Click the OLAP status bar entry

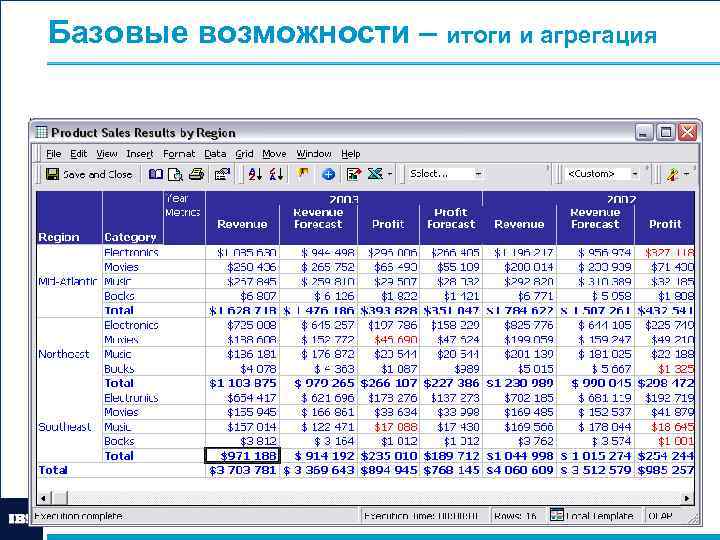pyautogui.click(x=660, y=516)
